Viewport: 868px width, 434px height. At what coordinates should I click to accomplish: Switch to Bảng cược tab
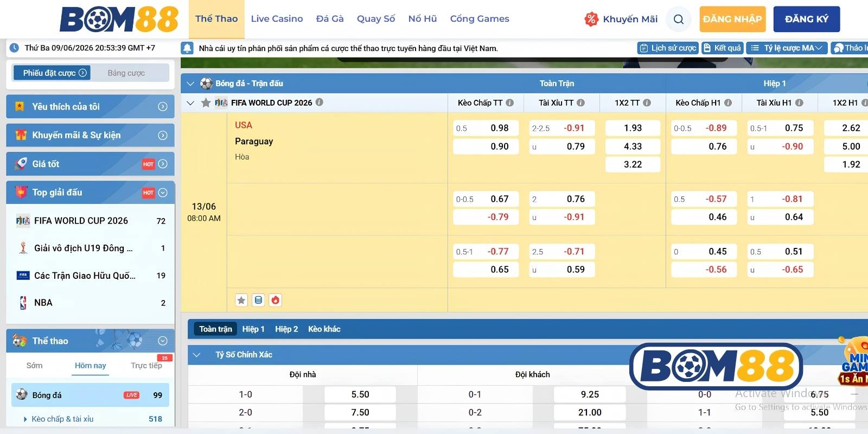(126, 73)
